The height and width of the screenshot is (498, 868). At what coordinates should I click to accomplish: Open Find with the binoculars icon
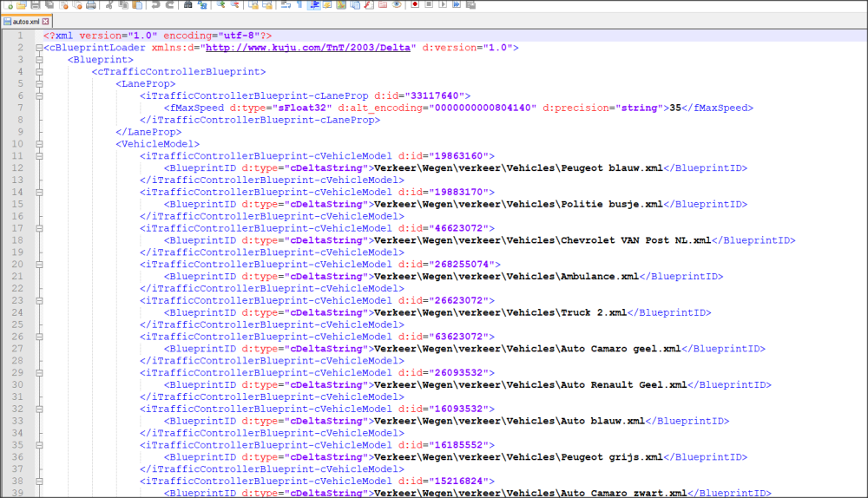click(189, 5)
